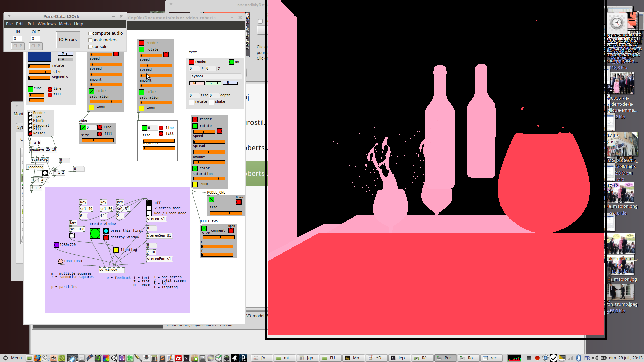Image resolution: width=644 pixels, height=362 pixels.
Task: Click the green create window bang
Action: point(95,233)
